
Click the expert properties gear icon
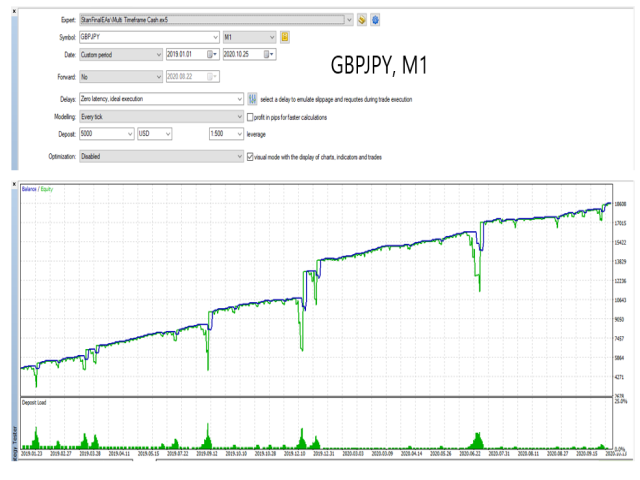374,19
